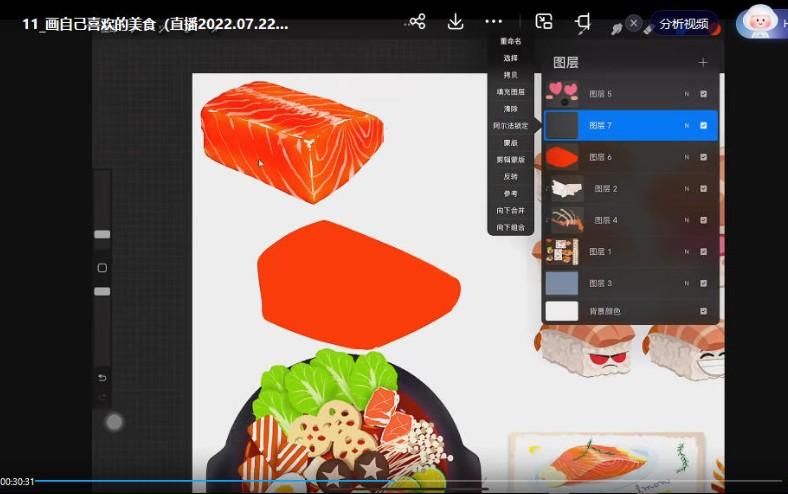Select 向下合并 in layer menu
The image size is (788, 494).
click(x=510, y=211)
